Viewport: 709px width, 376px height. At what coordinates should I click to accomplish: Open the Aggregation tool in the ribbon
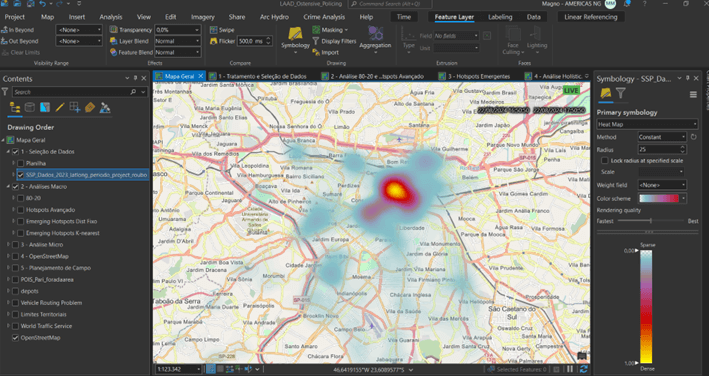click(375, 39)
